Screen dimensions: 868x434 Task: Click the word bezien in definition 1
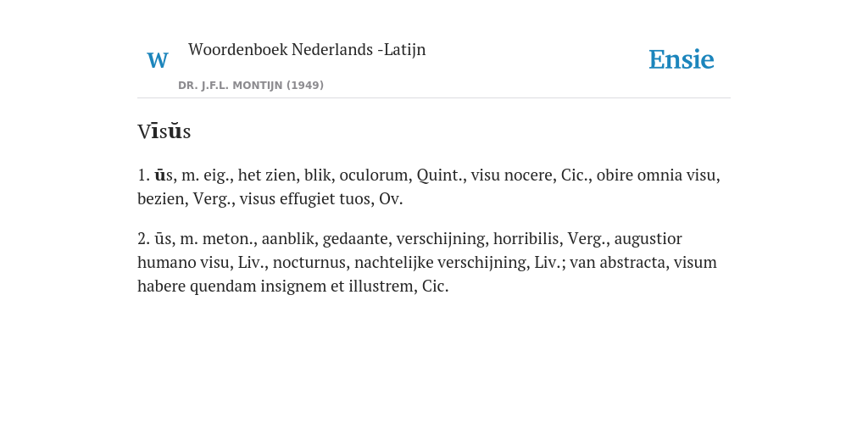tap(163, 198)
